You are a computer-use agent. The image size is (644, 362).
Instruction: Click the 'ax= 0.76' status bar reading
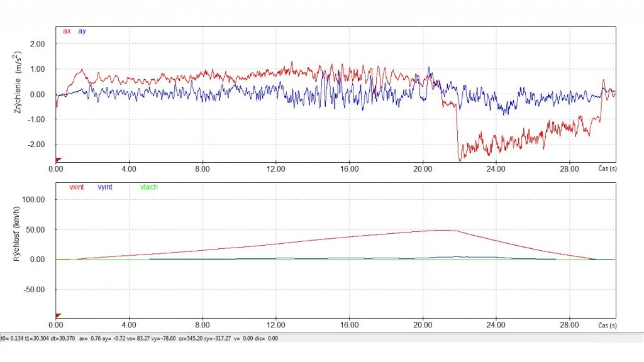pos(90,339)
